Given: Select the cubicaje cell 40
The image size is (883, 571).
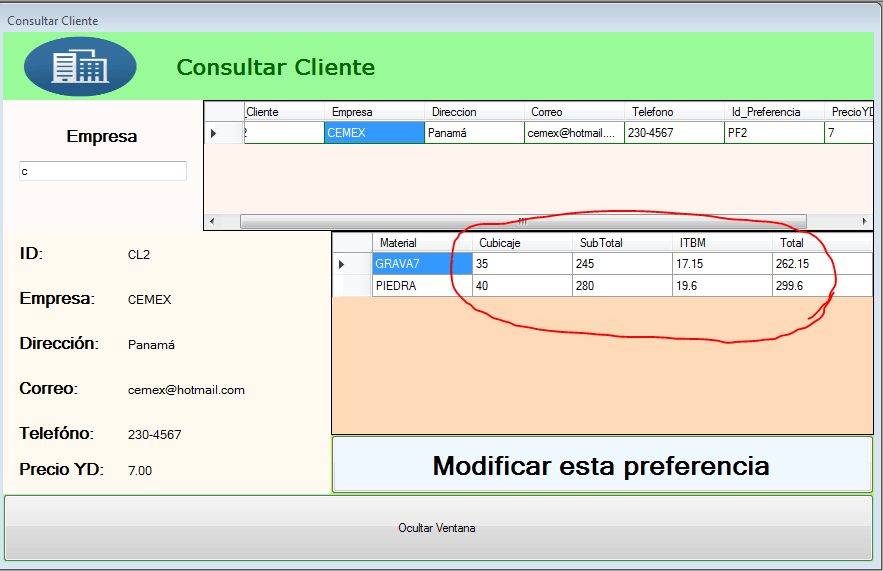Looking at the screenshot, I should pos(522,286).
